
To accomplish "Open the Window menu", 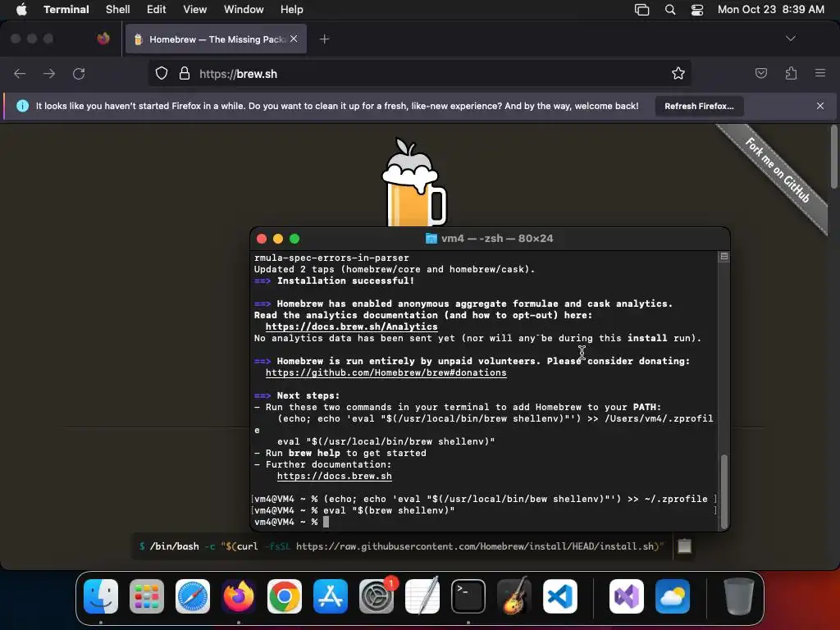I will click(x=244, y=10).
